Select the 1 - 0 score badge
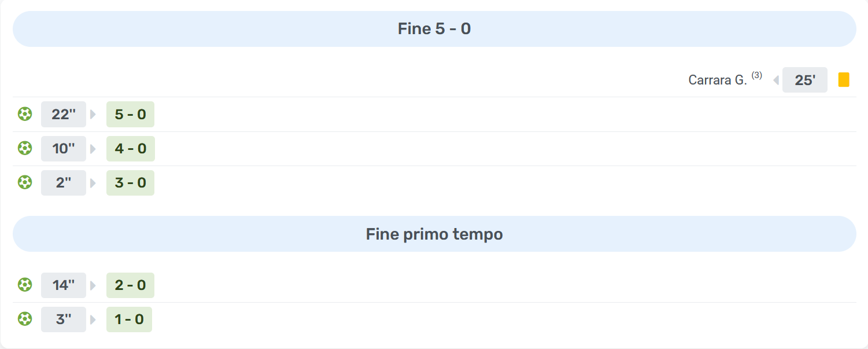 coord(129,319)
